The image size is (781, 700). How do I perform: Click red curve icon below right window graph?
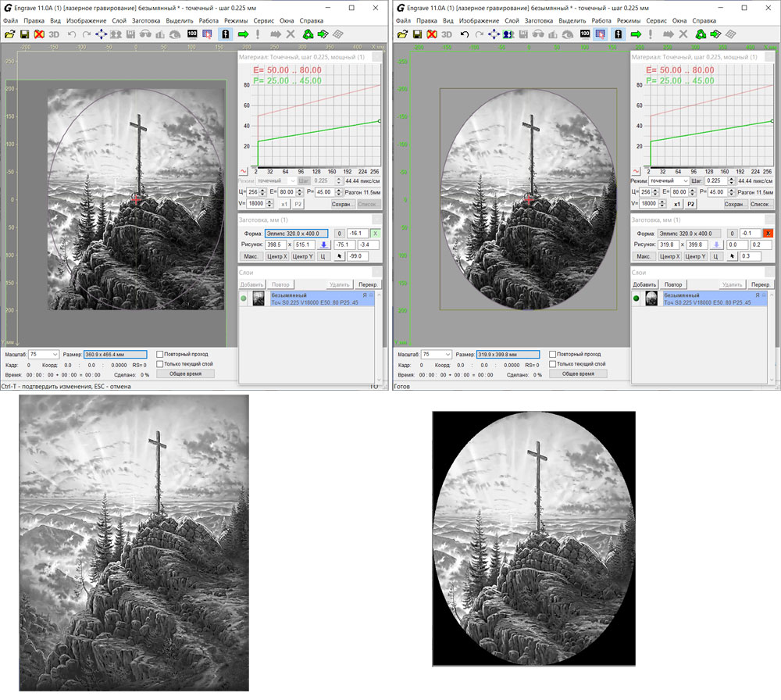pyautogui.click(x=634, y=170)
